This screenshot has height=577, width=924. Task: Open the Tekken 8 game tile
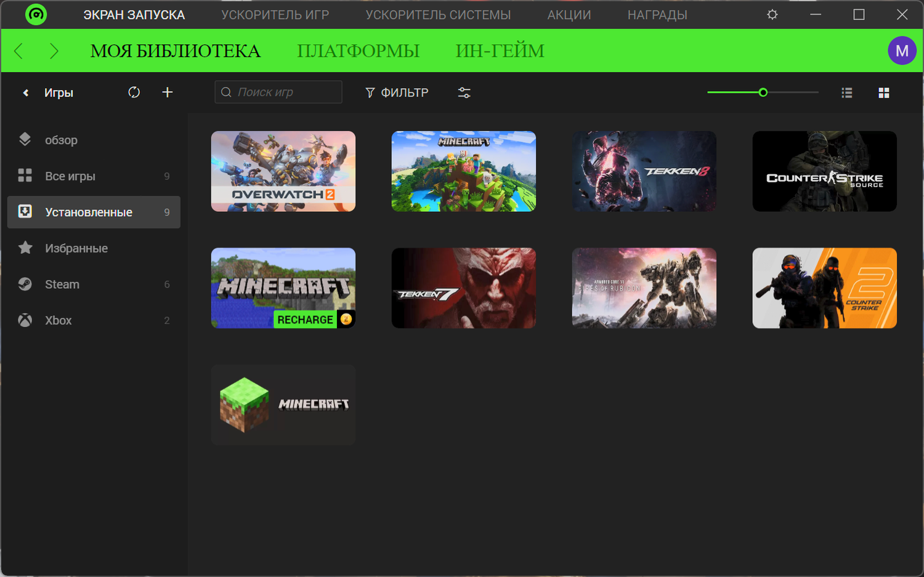644,171
